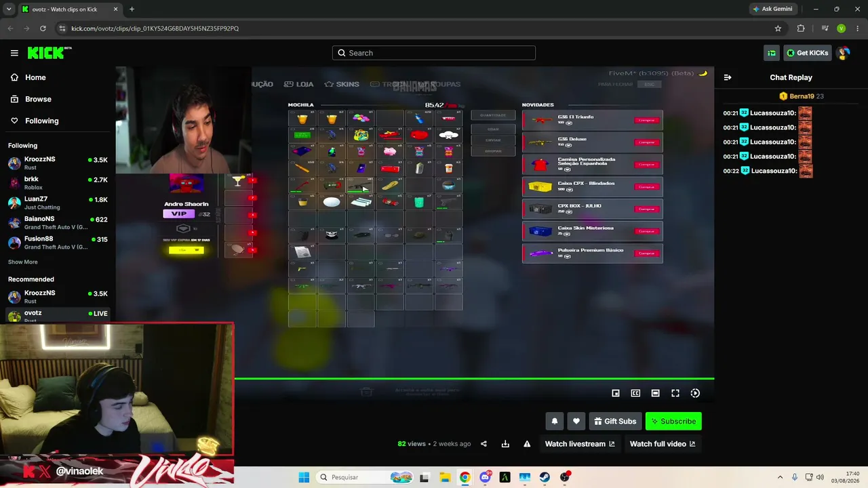Click Berna19 username in chat replay
Viewport: 868px width, 488px height.
[x=800, y=96]
